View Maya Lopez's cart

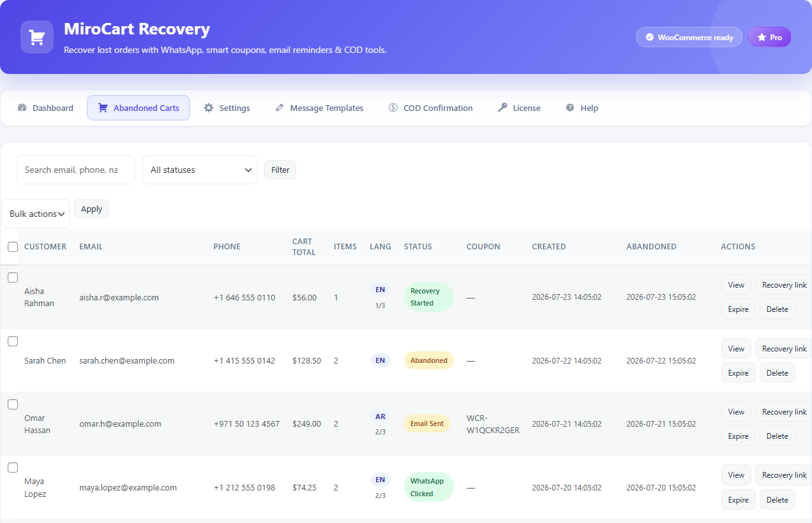(736, 475)
